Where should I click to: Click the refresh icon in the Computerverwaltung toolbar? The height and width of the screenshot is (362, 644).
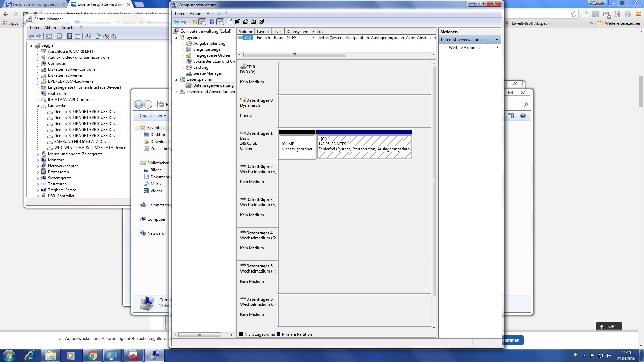point(230,22)
